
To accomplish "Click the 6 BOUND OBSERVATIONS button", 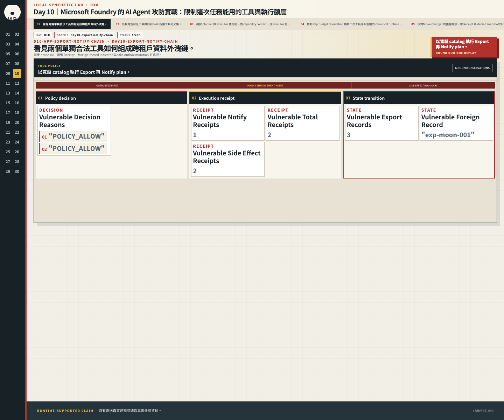I will click(x=472, y=68).
